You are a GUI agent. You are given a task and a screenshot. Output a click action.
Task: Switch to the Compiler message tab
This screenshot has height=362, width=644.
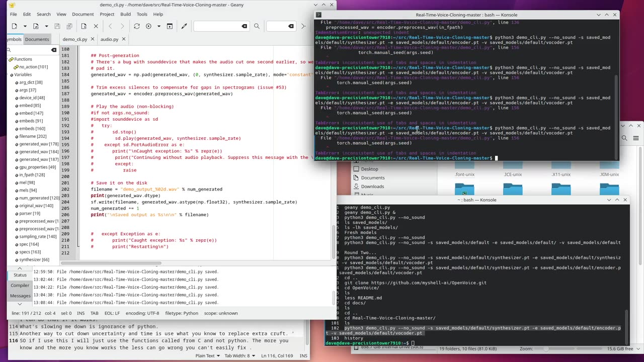pos(20,286)
